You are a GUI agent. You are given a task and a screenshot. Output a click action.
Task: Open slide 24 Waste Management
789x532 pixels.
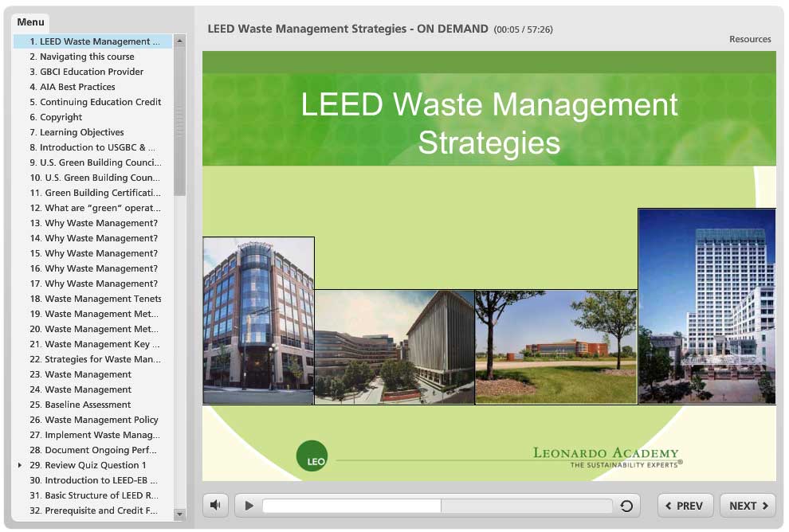click(x=92, y=389)
